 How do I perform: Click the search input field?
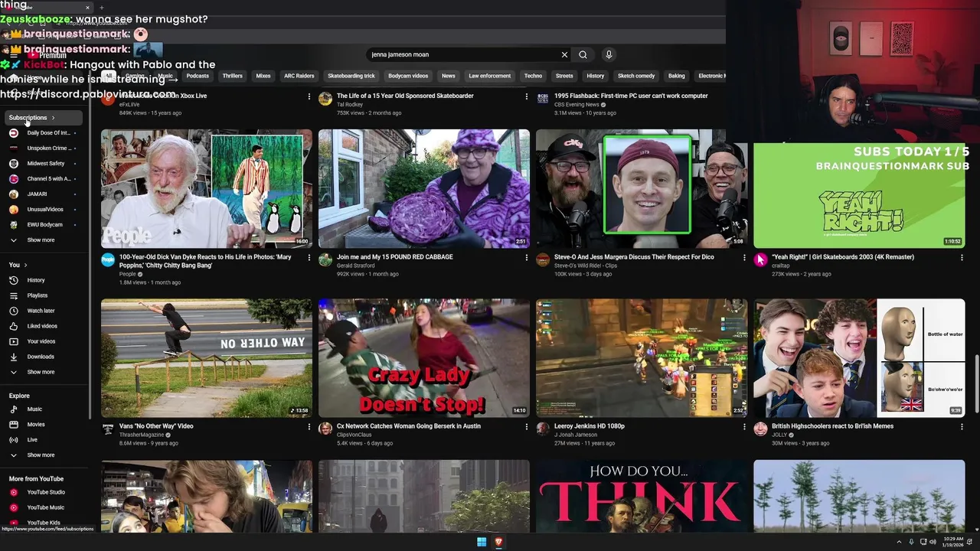(464, 54)
